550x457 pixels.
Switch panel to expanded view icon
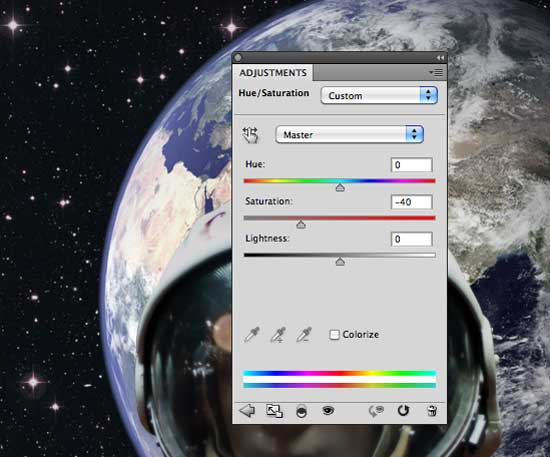pos(274,411)
